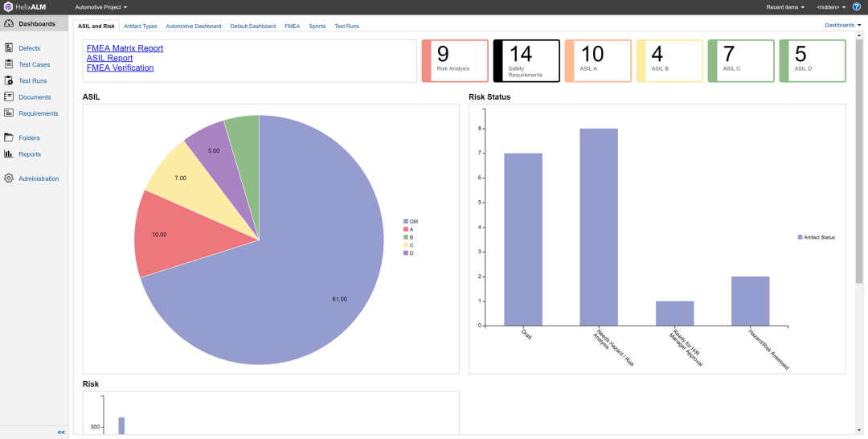The image size is (868, 439).
Task: Open the ASIL Report link
Action: tap(109, 58)
